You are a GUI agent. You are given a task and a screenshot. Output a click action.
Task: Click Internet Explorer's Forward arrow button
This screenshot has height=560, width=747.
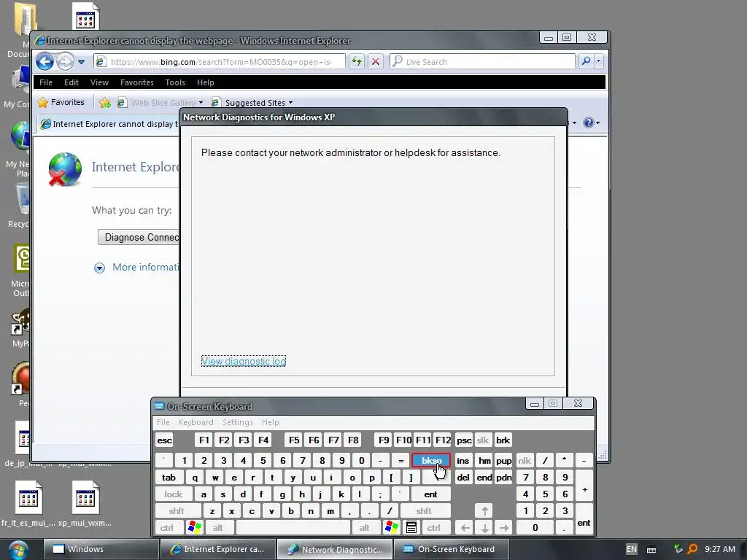(x=65, y=61)
